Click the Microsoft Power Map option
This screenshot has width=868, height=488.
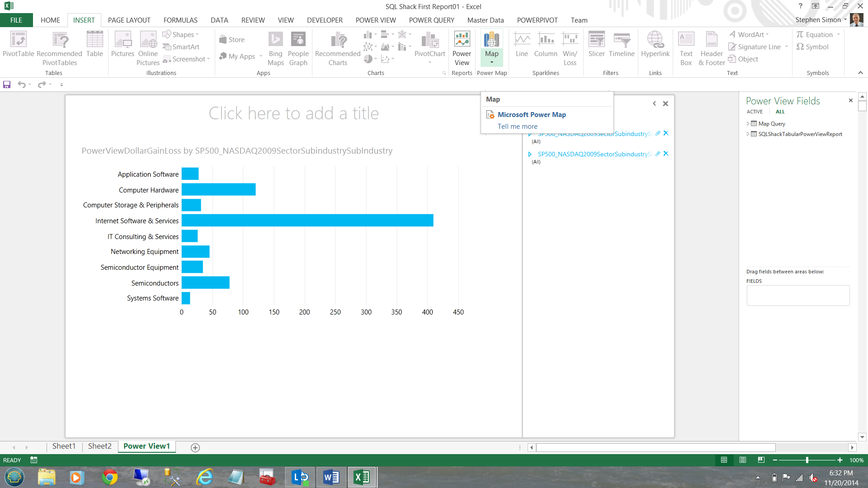532,115
